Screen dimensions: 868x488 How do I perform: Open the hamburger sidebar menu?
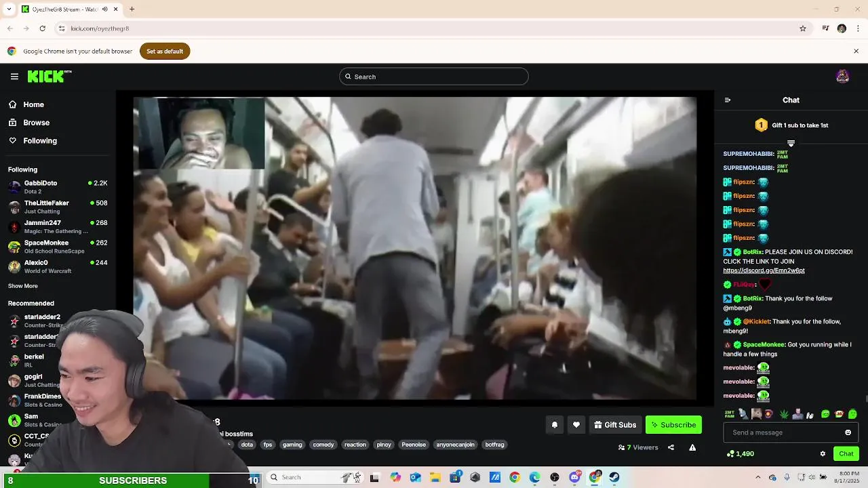pyautogui.click(x=14, y=77)
